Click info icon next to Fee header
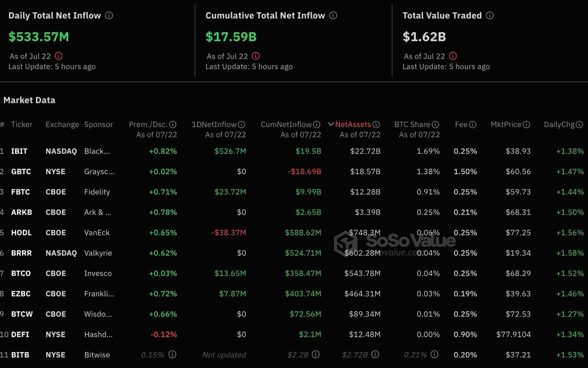The height and width of the screenshot is (368, 588). [473, 124]
